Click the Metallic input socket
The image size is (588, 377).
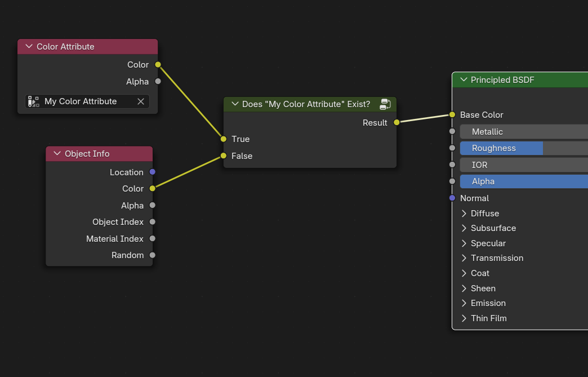(x=452, y=131)
